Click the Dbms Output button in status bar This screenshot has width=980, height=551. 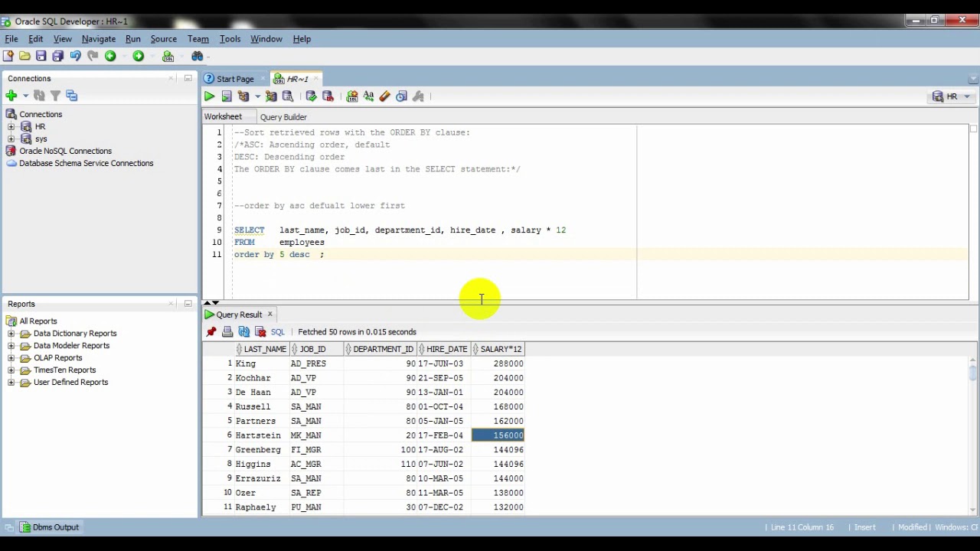point(50,527)
